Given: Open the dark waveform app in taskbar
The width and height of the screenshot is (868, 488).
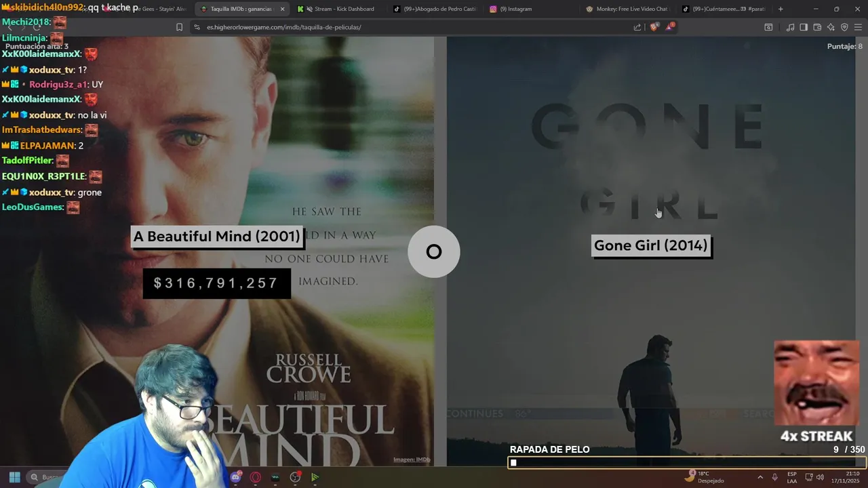Looking at the screenshot, I should [x=275, y=477].
